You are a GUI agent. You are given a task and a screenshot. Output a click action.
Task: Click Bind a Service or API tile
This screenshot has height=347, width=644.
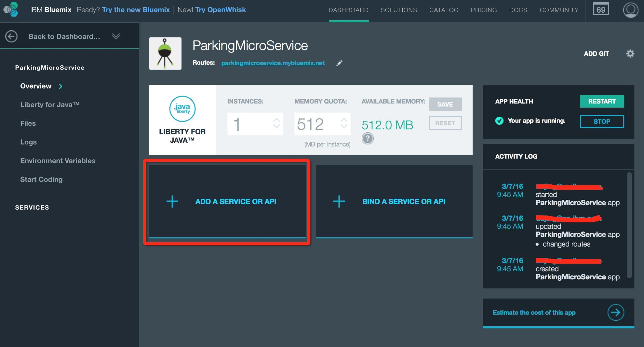(x=394, y=202)
